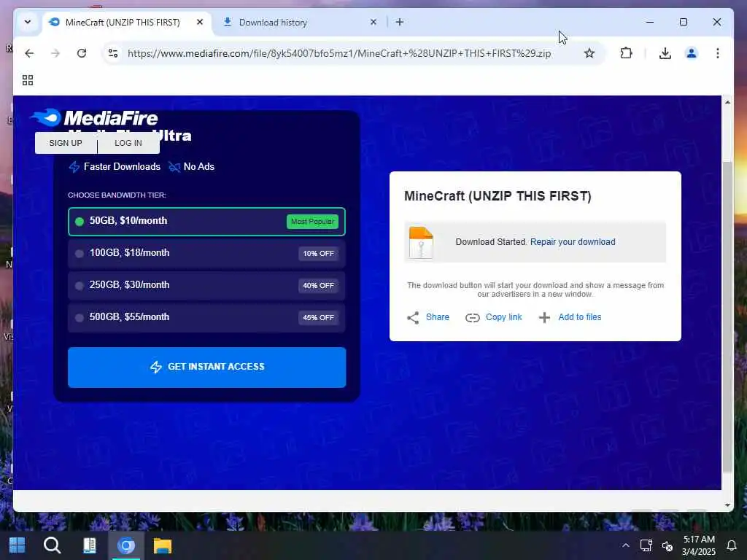Image resolution: width=747 pixels, height=560 pixels.
Task: Click the page vertical scrollbar thumb
Action: click(x=727, y=316)
